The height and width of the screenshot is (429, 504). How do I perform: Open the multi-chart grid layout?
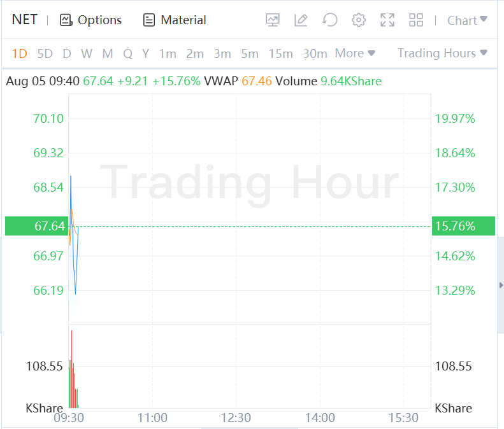click(416, 20)
